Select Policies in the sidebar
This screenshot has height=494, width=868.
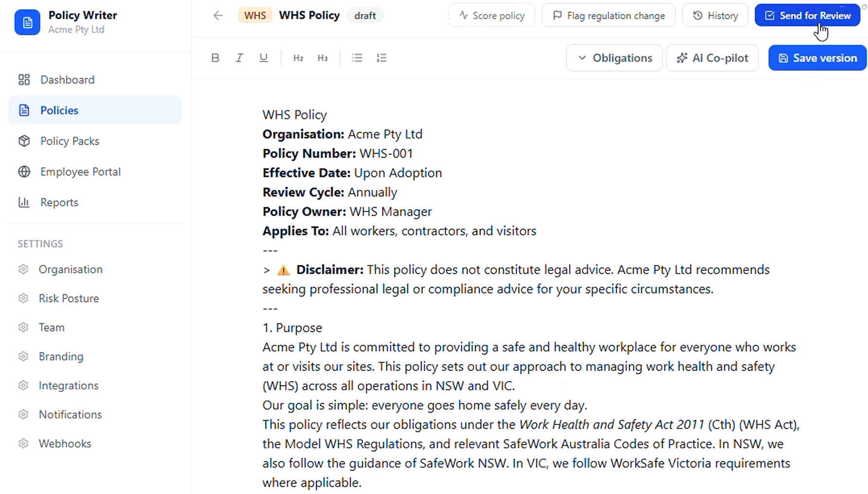click(x=95, y=110)
